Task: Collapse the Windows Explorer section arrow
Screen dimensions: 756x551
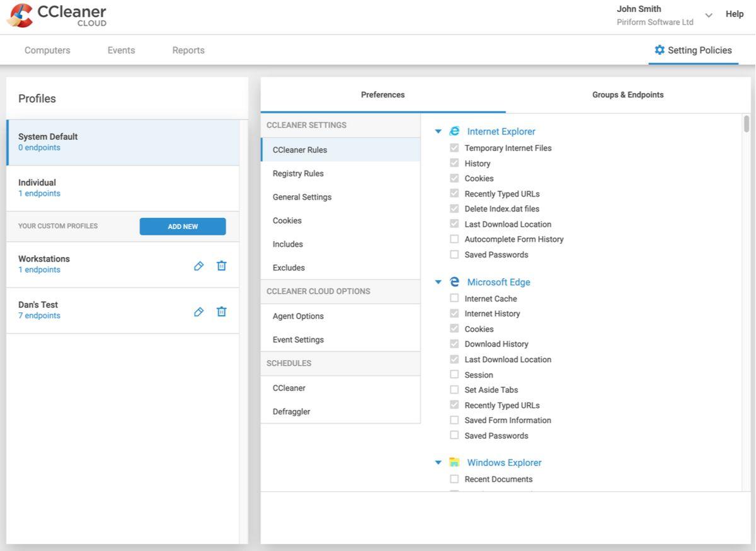Action: point(438,462)
